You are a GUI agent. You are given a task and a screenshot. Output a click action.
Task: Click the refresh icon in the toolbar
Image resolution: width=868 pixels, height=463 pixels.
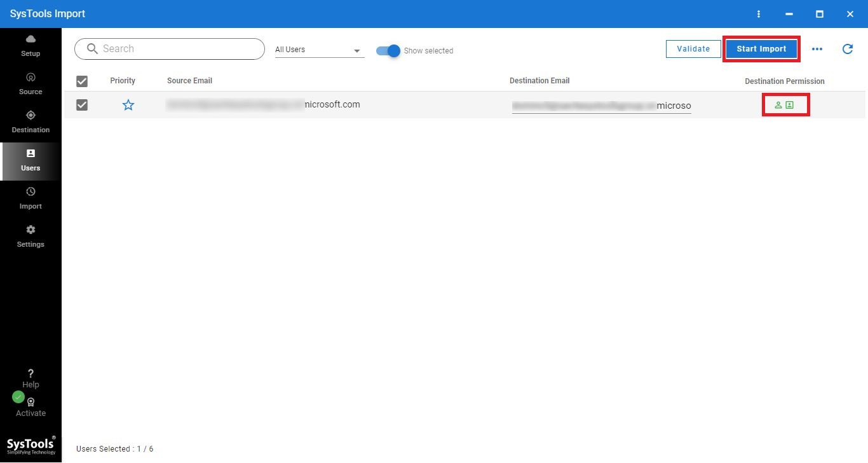pos(847,49)
